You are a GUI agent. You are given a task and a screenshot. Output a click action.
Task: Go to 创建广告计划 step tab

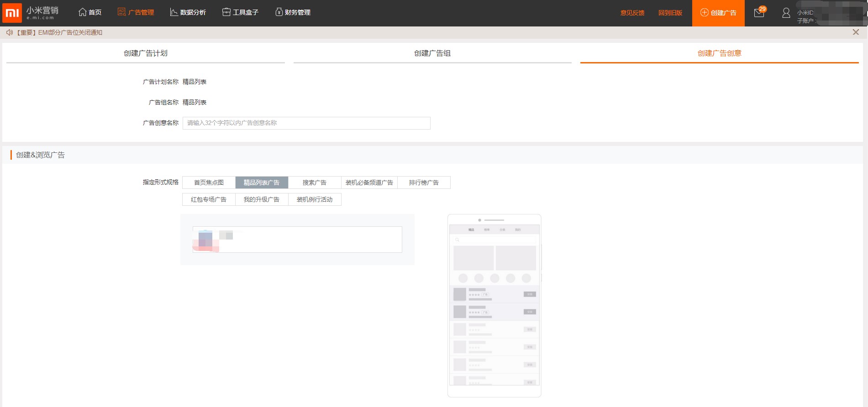point(146,53)
